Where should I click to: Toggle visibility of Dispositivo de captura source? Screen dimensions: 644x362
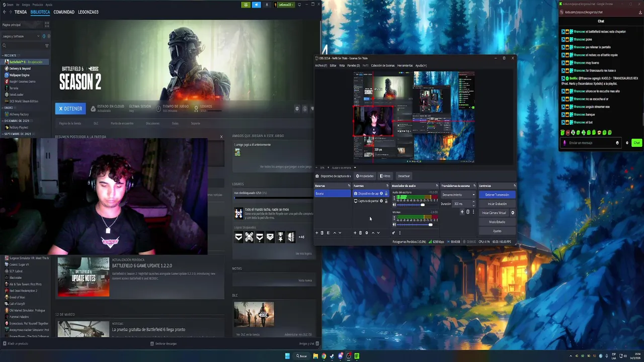[381, 194]
